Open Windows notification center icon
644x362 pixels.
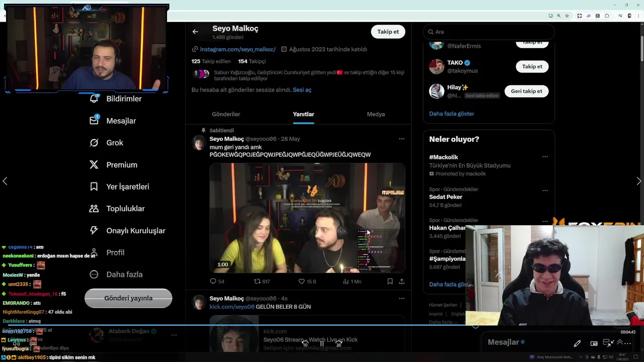pos(635,357)
